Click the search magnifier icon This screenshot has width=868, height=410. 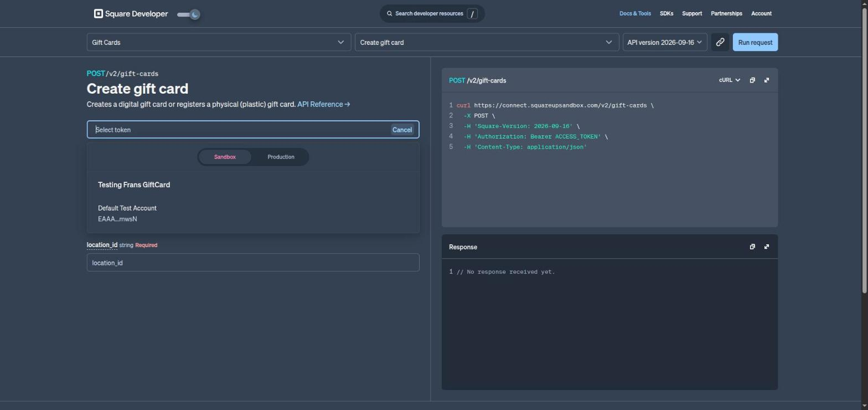390,14
